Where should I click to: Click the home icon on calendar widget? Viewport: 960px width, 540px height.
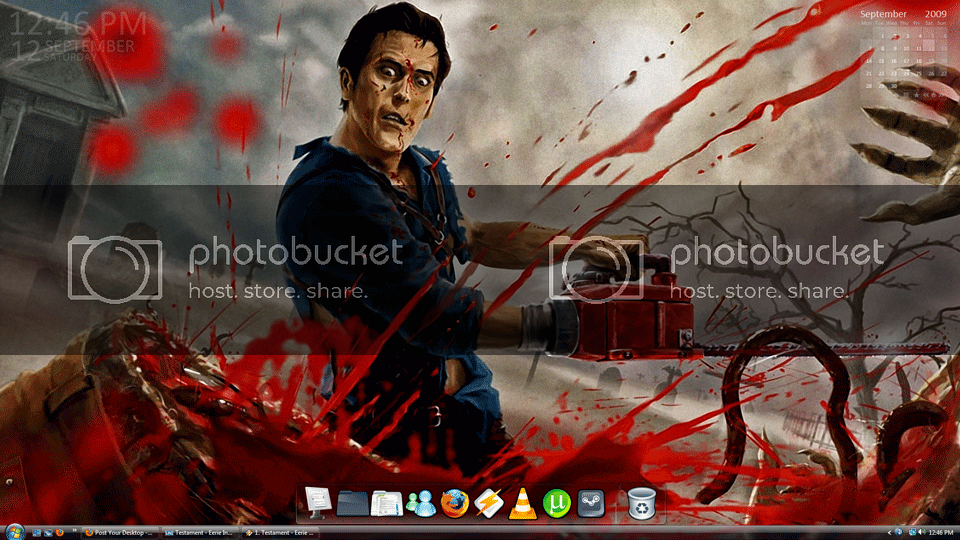point(934,95)
